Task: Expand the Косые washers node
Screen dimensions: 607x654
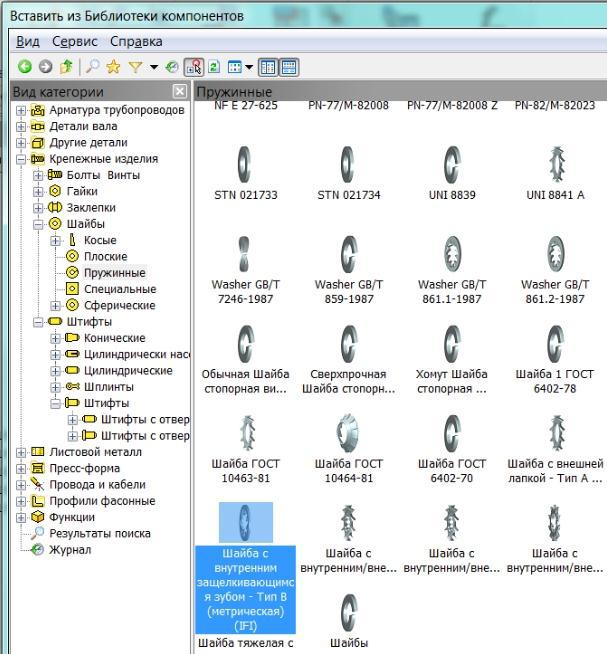Action: (x=55, y=241)
